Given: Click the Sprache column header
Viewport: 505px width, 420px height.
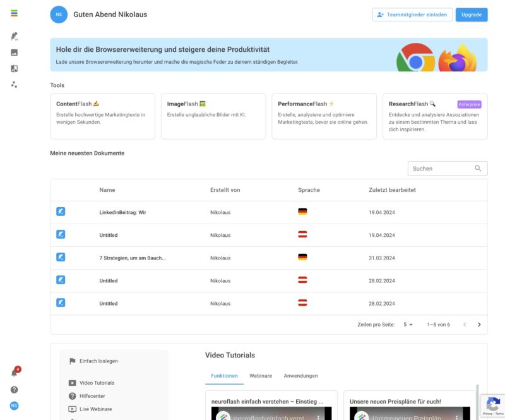Looking at the screenshot, I should point(309,190).
